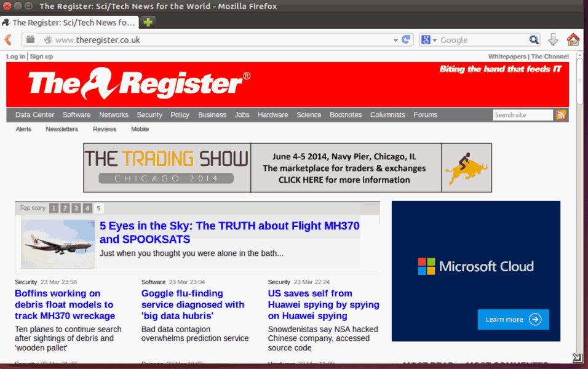The image size is (588, 369).
Task: Open the Columnists section
Action: coord(387,115)
